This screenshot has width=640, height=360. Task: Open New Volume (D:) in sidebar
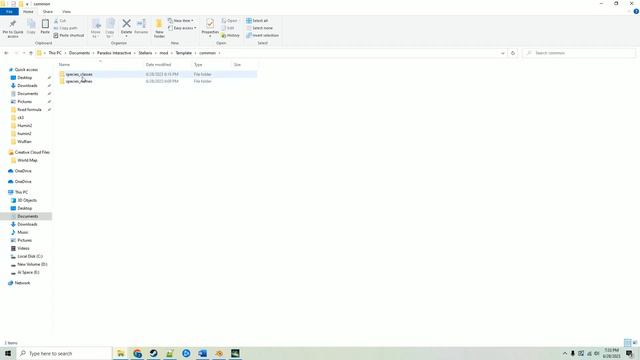[32, 264]
